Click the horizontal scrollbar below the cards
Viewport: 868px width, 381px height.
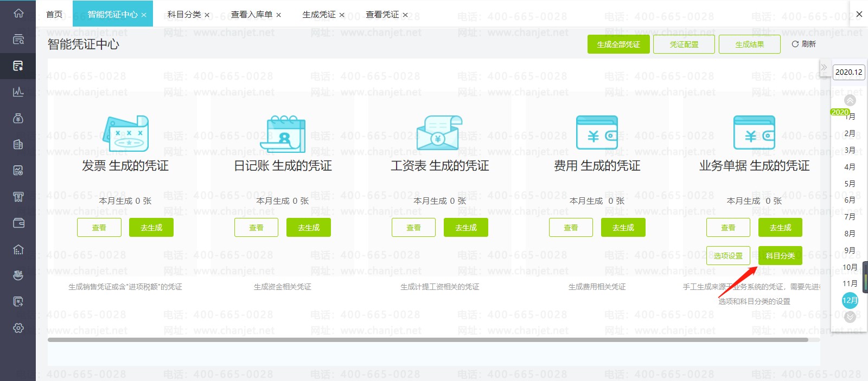428,340
